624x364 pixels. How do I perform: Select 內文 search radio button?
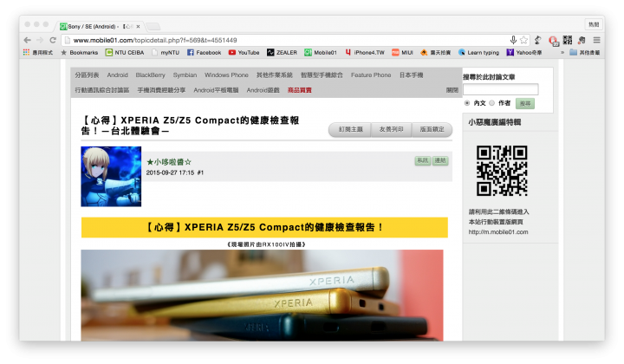coord(467,103)
